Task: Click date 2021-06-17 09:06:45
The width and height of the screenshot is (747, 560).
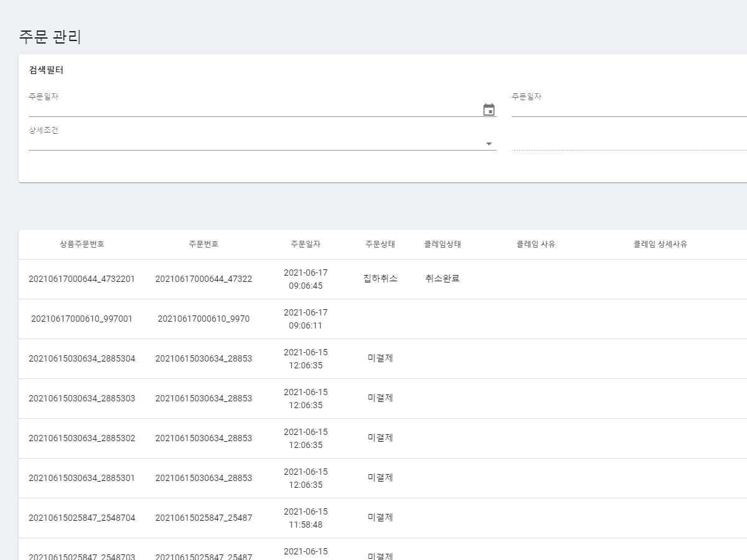Action: (x=306, y=279)
